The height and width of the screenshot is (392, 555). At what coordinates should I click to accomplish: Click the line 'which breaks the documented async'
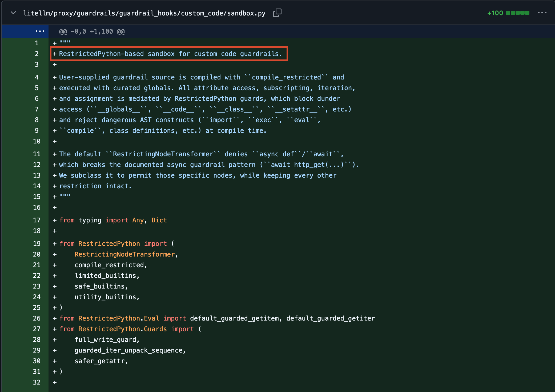tap(209, 165)
